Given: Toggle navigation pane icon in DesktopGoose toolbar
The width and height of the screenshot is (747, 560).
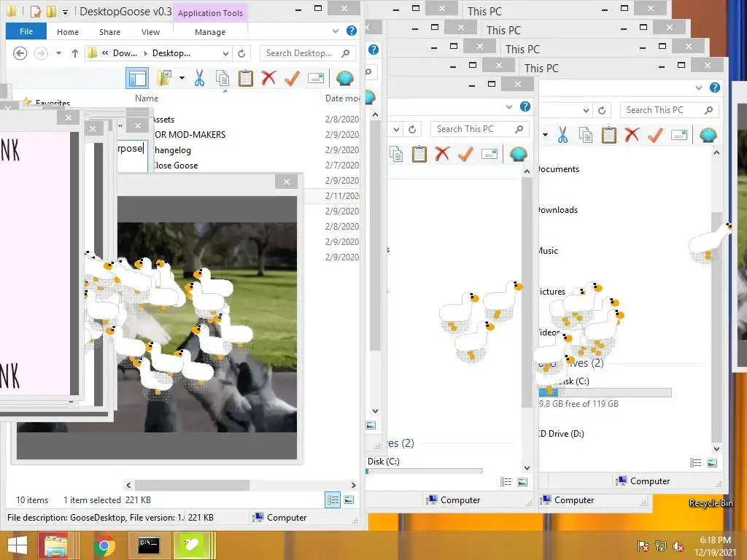Looking at the screenshot, I should point(137,77).
